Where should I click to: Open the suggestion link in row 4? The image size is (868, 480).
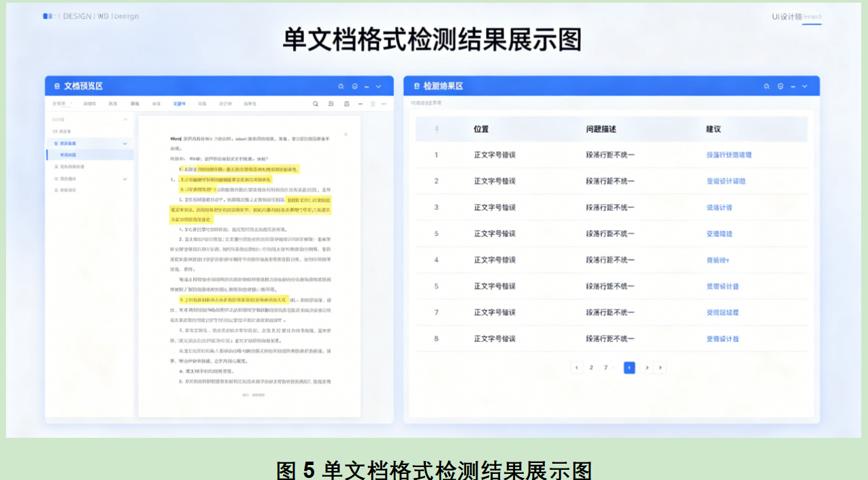(718, 260)
